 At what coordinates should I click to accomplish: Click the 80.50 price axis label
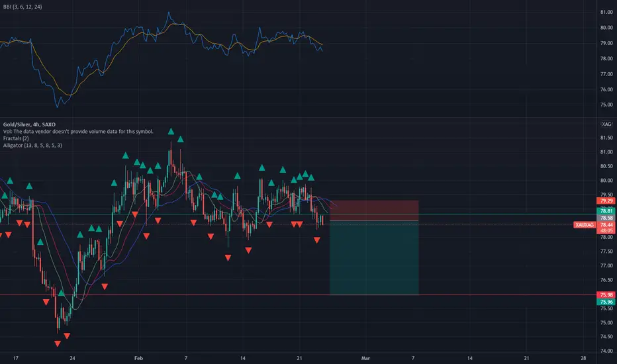click(606, 167)
